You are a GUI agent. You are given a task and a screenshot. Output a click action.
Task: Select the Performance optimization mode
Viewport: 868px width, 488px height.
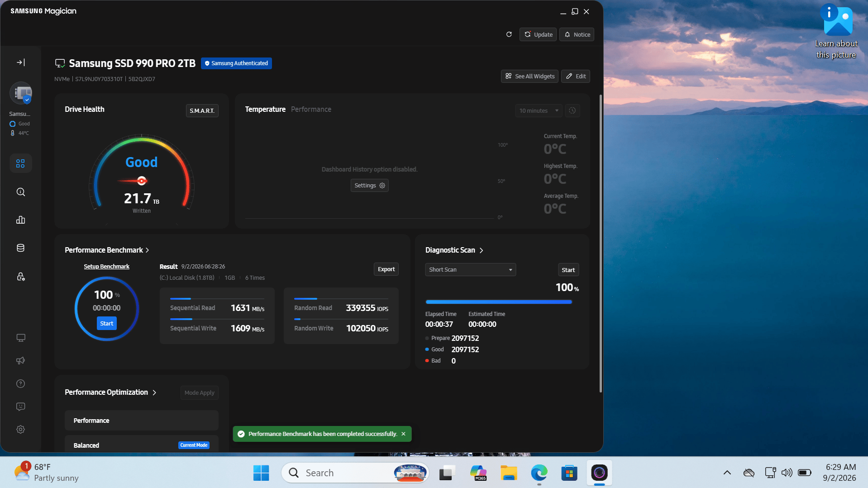pos(142,421)
